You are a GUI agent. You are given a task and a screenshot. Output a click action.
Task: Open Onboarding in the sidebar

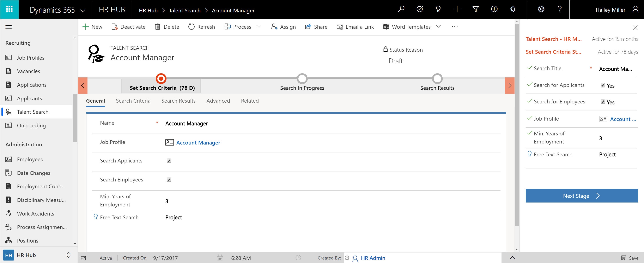pos(31,126)
